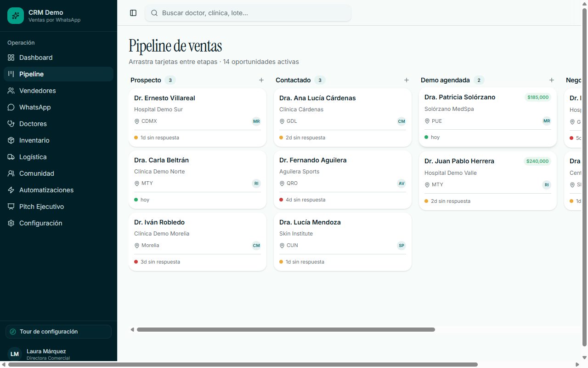Click the page bottom horizontal scrollbar
Image resolution: width=588 pixels, height=368 pixels.
[x=243, y=364]
